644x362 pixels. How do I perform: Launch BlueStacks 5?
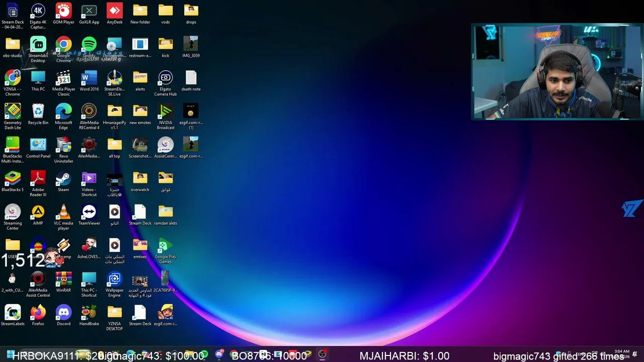point(13,182)
